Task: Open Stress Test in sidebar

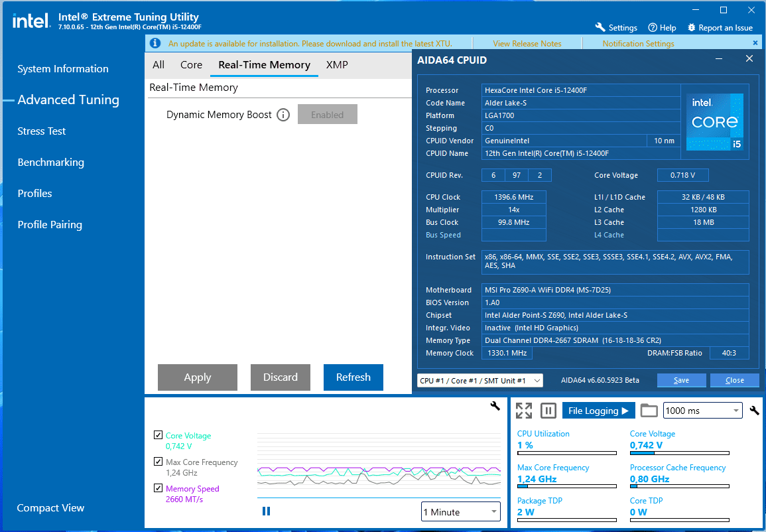Action: point(42,131)
